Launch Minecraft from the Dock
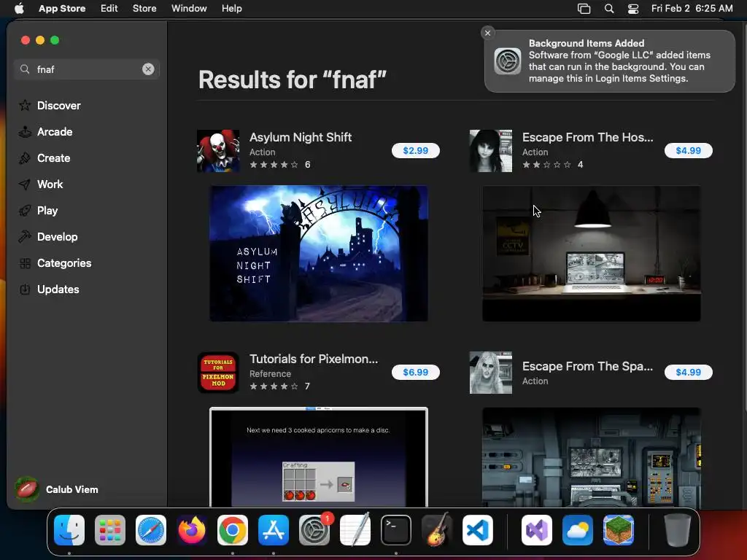The image size is (747, 560). pos(619,530)
